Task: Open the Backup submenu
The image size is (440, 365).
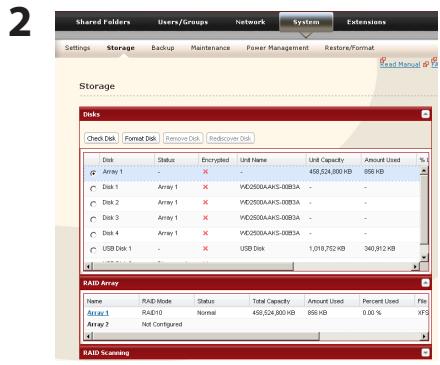Action: [163, 48]
